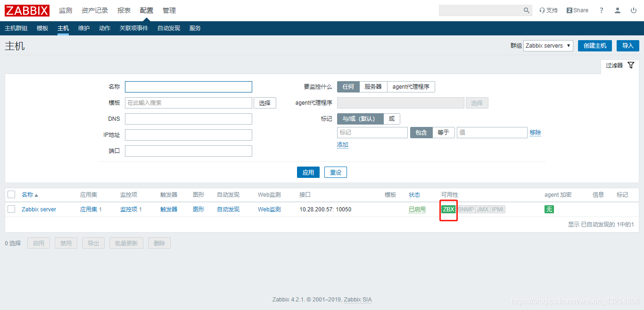
Task: Select 包含 tag operator
Action: click(421, 133)
